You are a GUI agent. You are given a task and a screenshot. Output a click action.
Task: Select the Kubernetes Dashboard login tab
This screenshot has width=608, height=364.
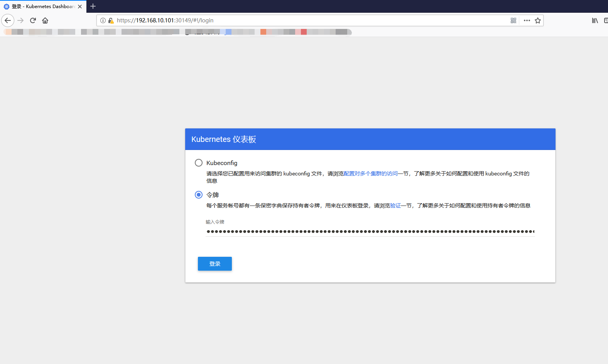click(43, 7)
